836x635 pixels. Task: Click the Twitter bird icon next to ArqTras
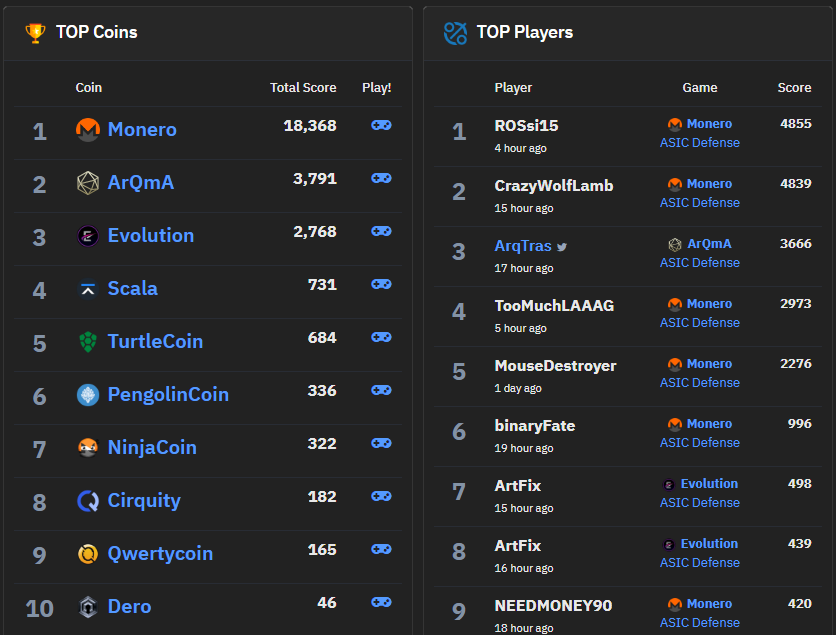tap(562, 247)
